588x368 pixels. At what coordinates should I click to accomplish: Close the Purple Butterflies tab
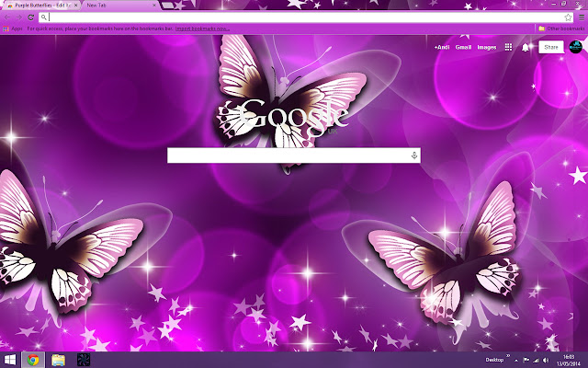[76, 6]
